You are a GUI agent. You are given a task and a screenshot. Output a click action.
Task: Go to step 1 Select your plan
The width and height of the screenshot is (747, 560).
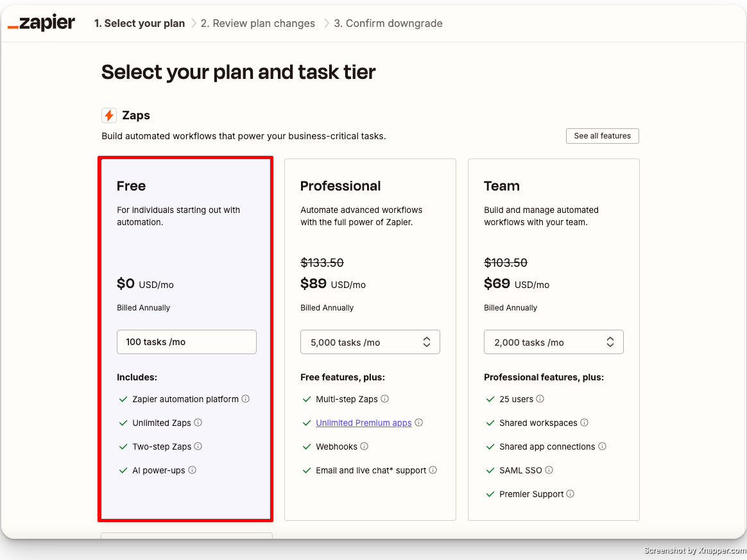140,23
